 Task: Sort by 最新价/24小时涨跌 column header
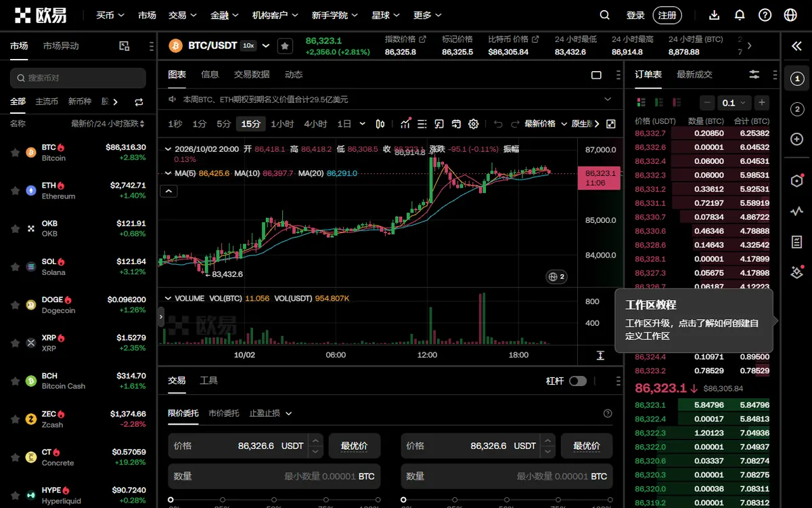click(x=108, y=123)
